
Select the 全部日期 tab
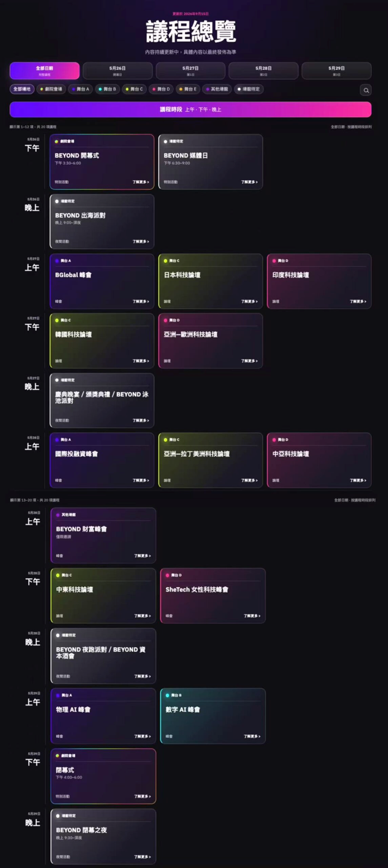44,70
